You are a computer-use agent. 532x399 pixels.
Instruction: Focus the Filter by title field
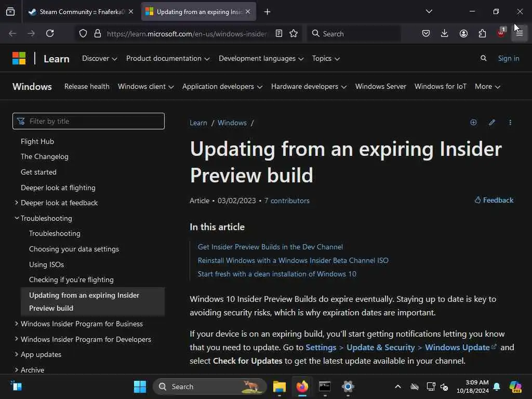pyautogui.click(x=88, y=121)
